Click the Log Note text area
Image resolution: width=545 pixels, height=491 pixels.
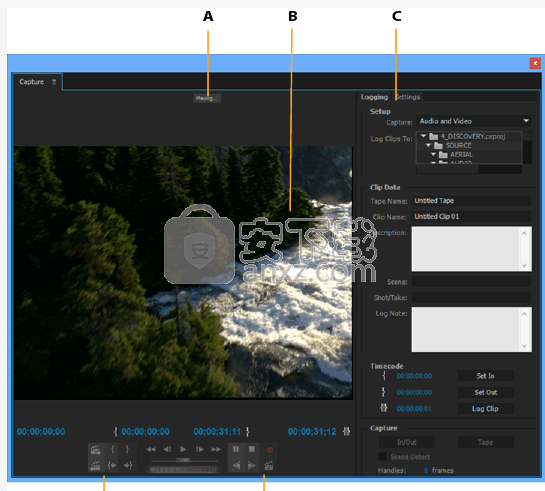pyautogui.click(x=466, y=329)
